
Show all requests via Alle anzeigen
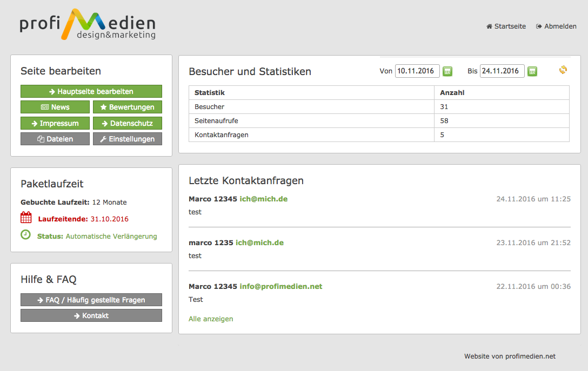[x=211, y=319]
